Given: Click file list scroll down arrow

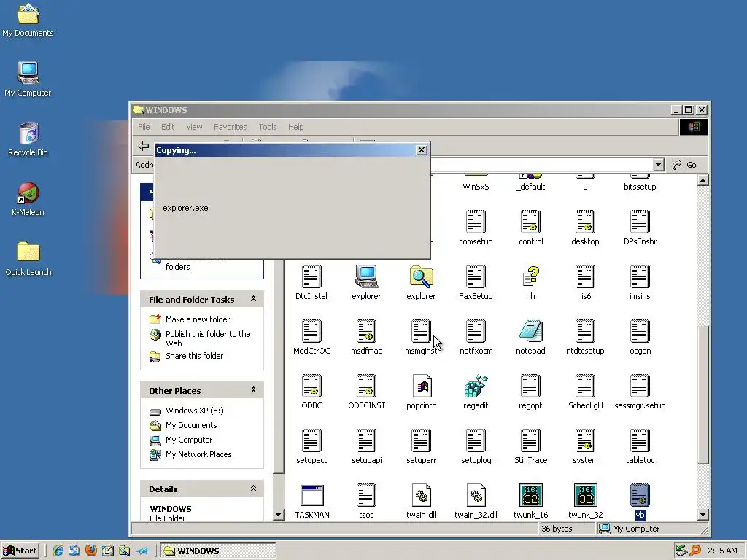Looking at the screenshot, I should pos(703,514).
